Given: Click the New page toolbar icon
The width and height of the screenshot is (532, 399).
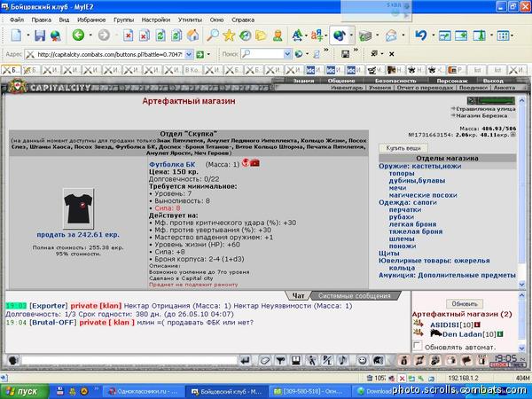Looking at the screenshot, I should pyautogui.click(x=16, y=35).
